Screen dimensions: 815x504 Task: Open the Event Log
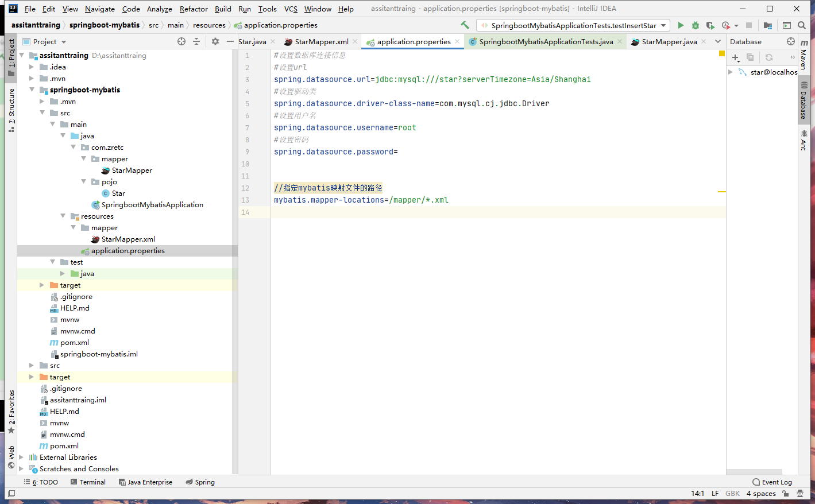[x=772, y=482]
